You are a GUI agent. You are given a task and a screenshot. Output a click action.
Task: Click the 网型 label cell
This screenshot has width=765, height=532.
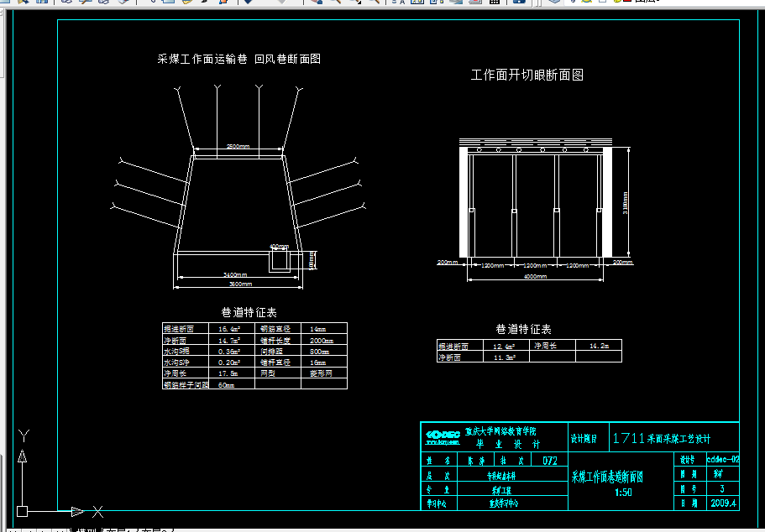pyautogui.click(x=268, y=373)
